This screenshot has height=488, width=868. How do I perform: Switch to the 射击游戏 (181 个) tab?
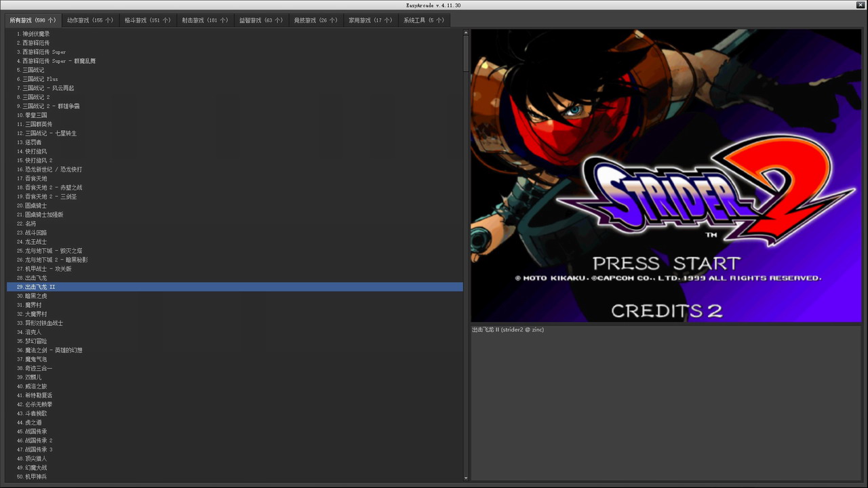coord(205,20)
